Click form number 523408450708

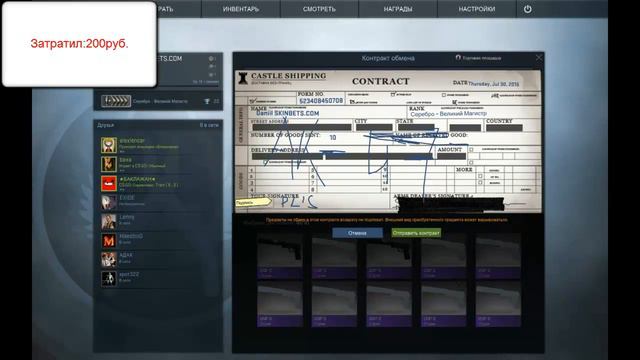[x=321, y=101]
